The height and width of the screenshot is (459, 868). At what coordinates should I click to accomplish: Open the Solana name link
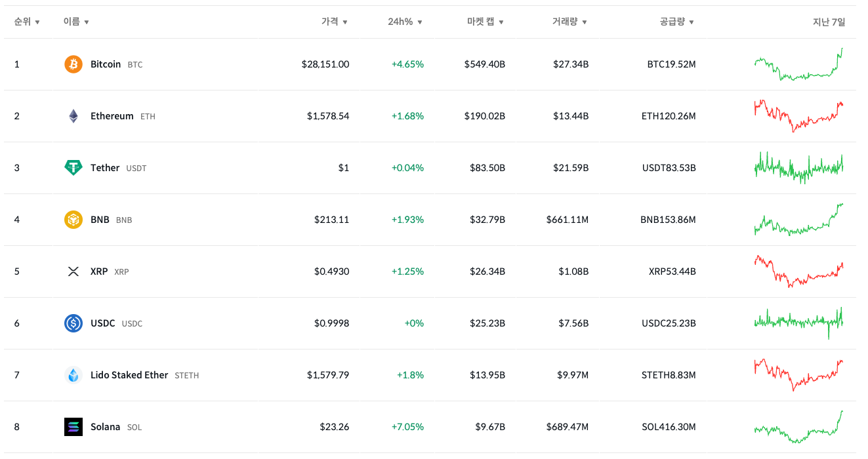pyautogui.click(x=105, y=427)
